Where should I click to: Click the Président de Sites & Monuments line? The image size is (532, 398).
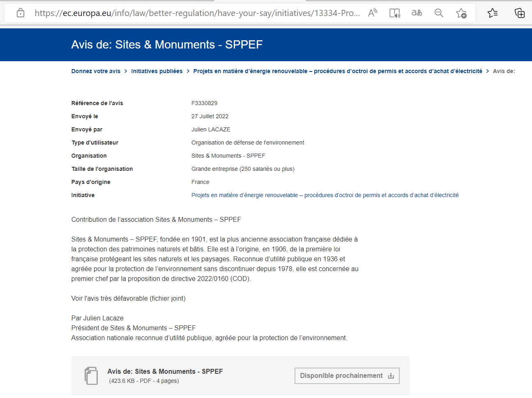[x=134, y=328]
